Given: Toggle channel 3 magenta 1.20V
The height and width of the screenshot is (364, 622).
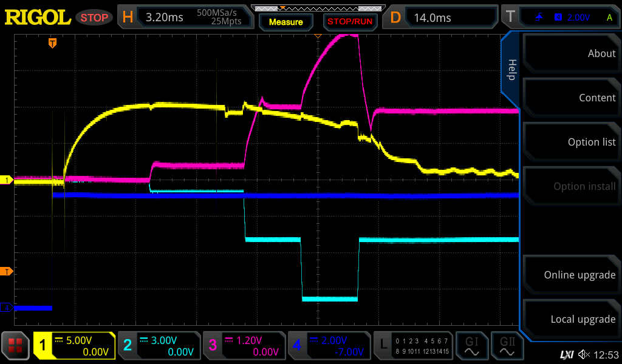Looking at the screenshot, I should pos(244,346).
